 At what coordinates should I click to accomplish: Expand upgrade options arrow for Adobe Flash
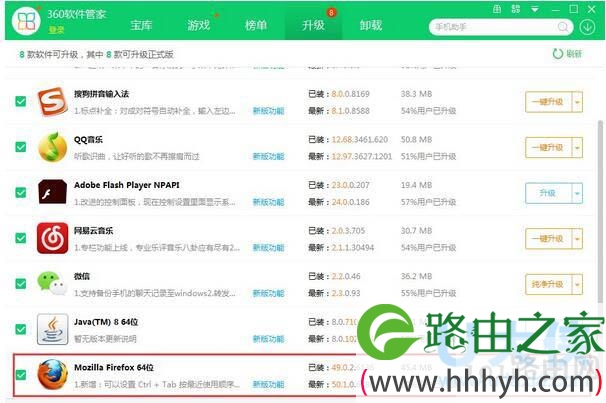(x=577, y=193)
